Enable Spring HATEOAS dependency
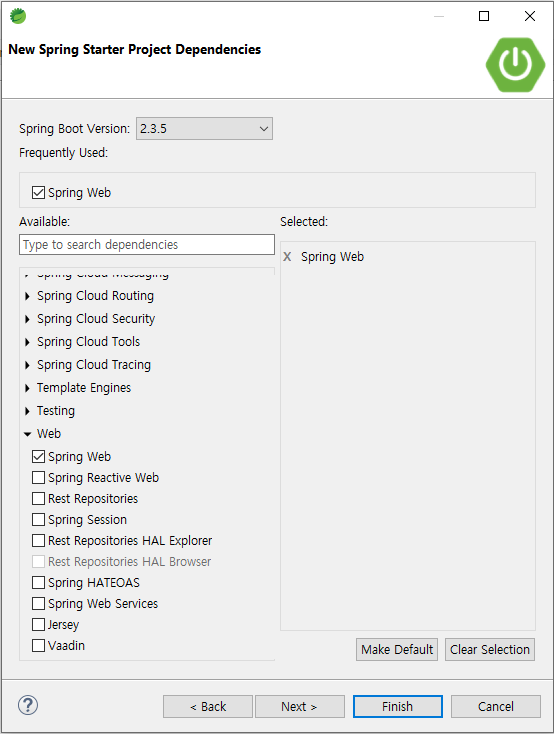This screenshot has width=554, height=734. [x=38, y=582]
